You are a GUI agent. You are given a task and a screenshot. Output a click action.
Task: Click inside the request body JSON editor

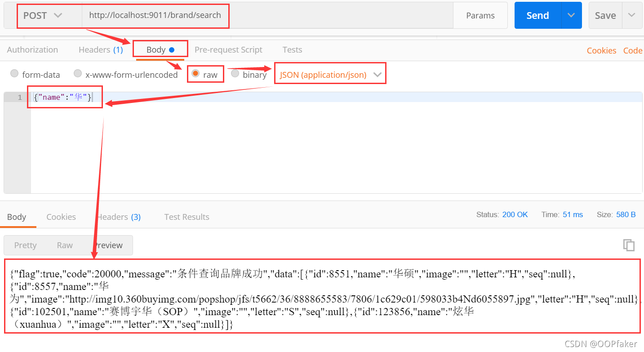click(336, 143)
